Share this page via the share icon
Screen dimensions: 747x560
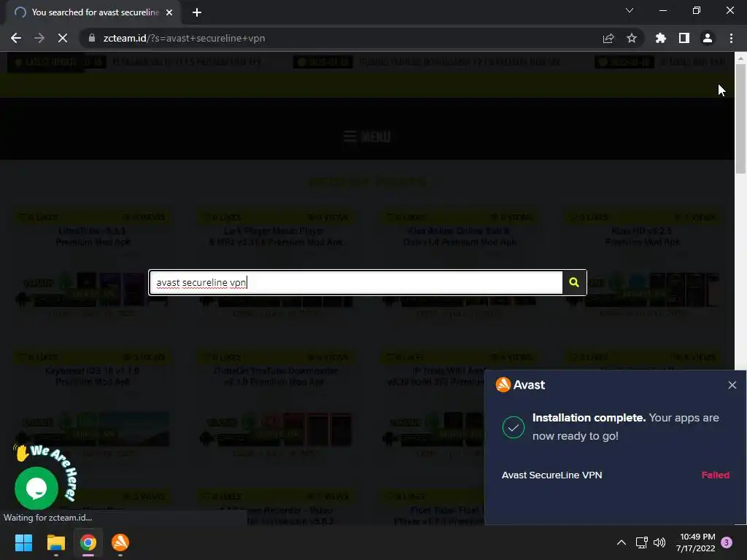point(608,38)
